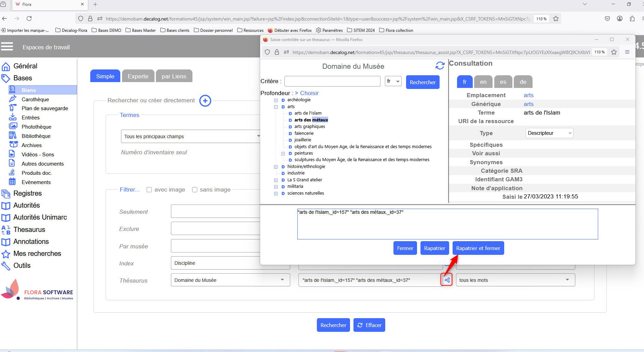Open Carothèque in the sidebar
The height and width of the screenshot is (352, 644).
35,100
